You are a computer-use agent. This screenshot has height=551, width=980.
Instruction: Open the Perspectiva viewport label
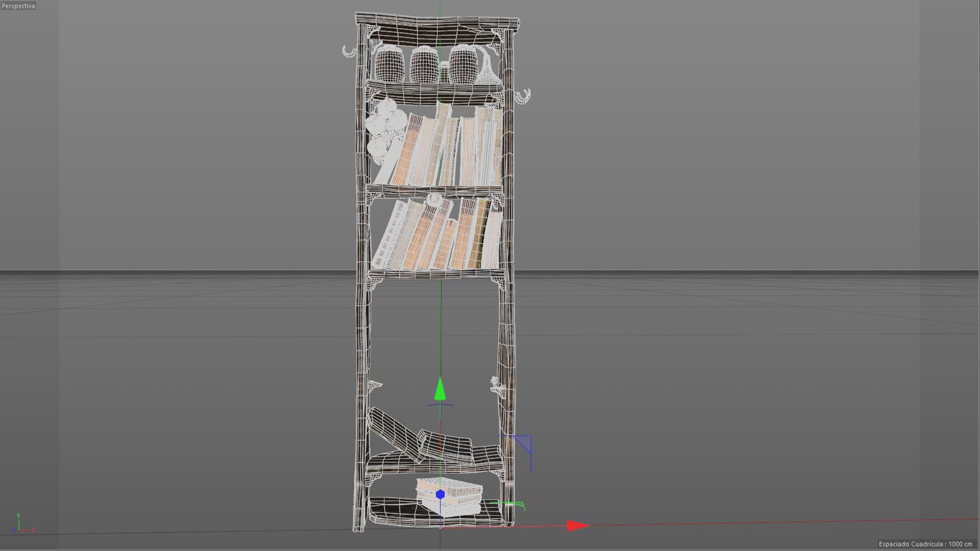[18, 6]
